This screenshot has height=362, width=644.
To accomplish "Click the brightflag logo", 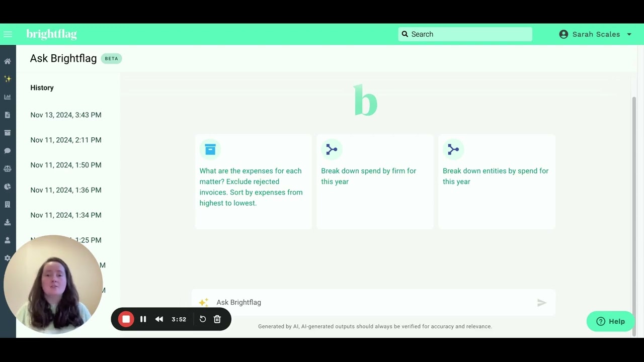I will coord(52,34).
